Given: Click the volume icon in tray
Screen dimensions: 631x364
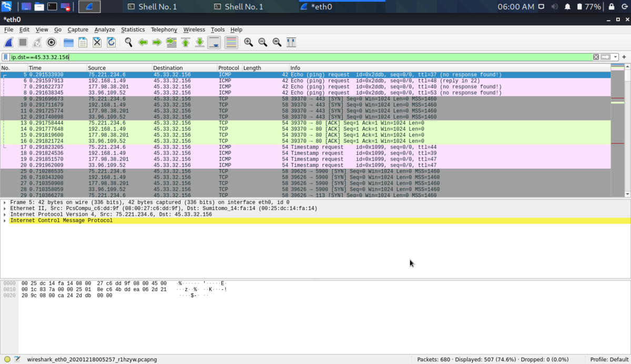Looking at the screenshot, I should [x=555, y=7].
